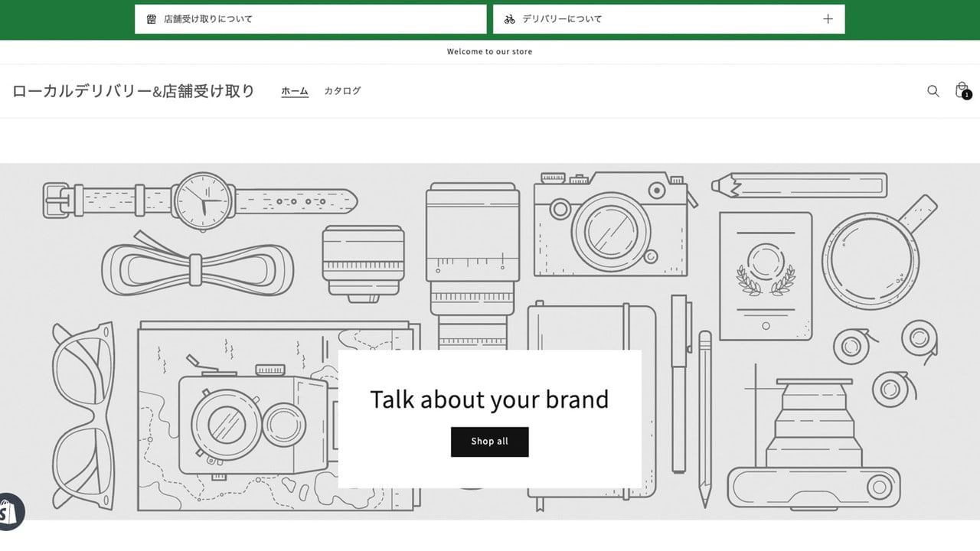Click the Welcome to our store announcement
The width and height of the screenshot is (980, 551).
[490, 51]
